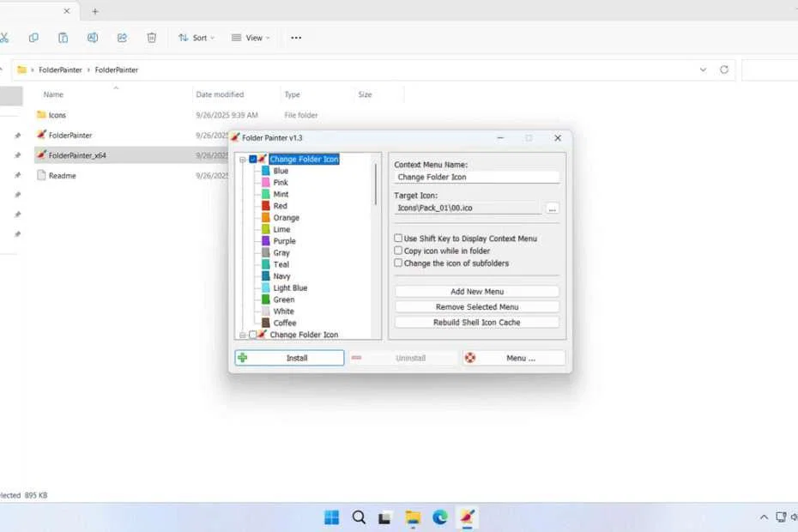Click the Add New Menu button

(476, 291)
